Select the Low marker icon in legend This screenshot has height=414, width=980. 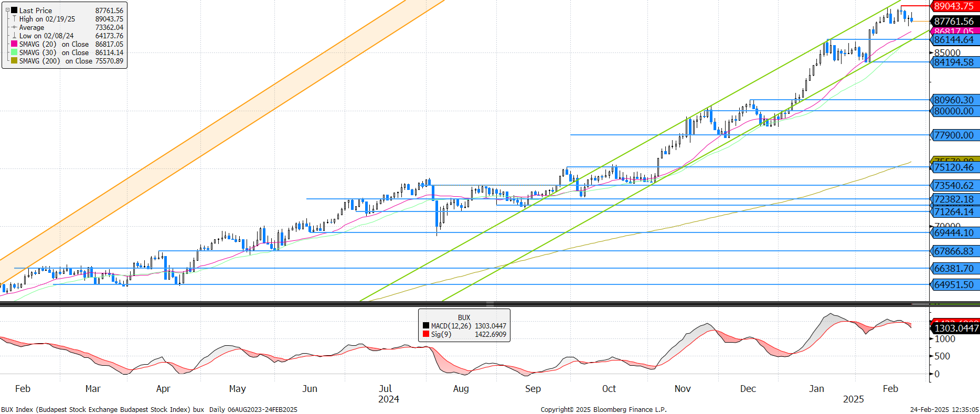pos(14,36)
